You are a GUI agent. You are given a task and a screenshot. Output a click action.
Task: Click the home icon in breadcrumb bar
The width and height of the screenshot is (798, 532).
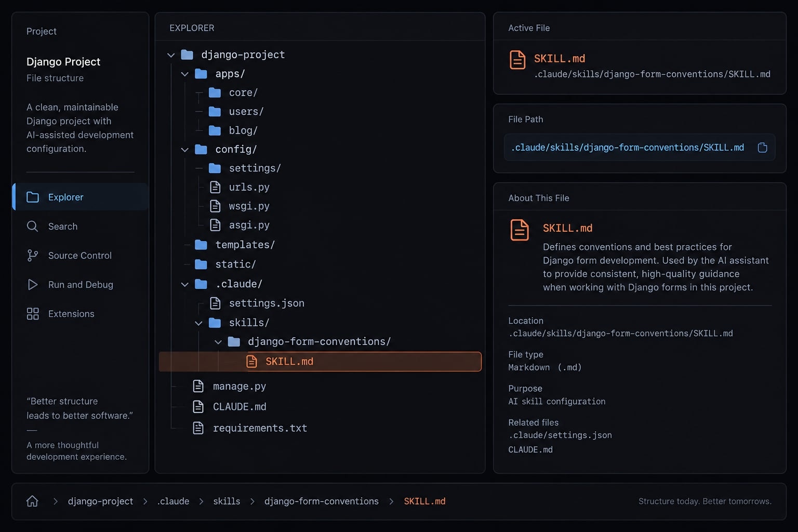click(x=32, y=501)
